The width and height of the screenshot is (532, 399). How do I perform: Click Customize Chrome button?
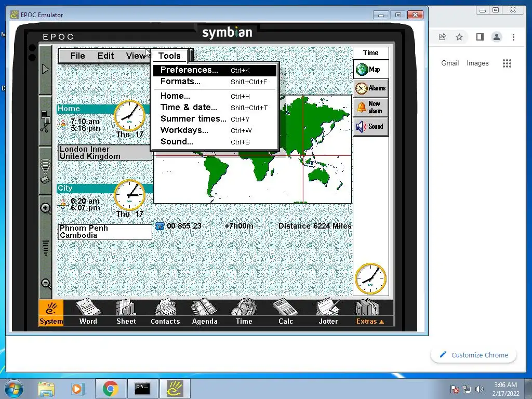(x=474, y=355)
